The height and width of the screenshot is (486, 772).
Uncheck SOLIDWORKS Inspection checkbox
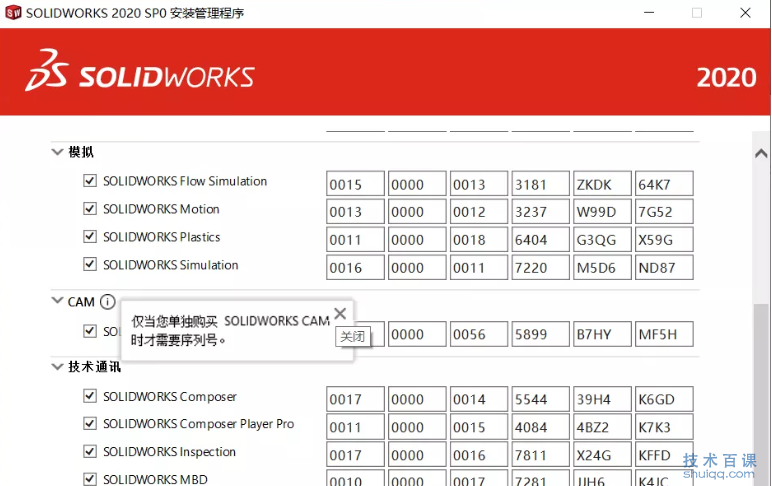tap(90, 452)
